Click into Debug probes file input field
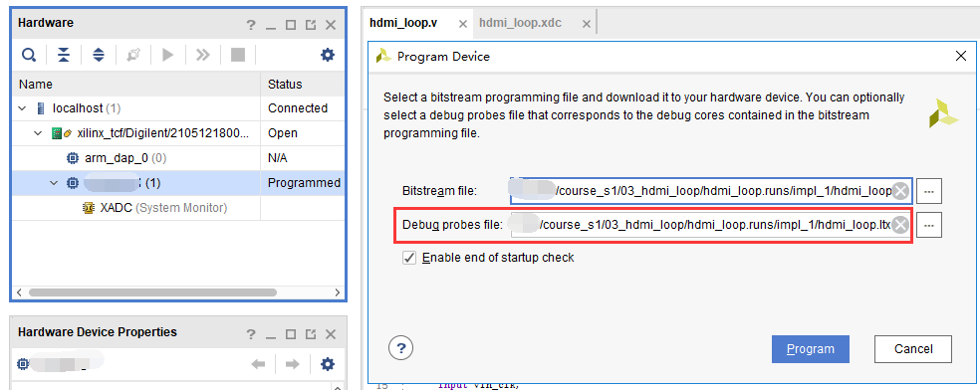 (x=712, y=225)
